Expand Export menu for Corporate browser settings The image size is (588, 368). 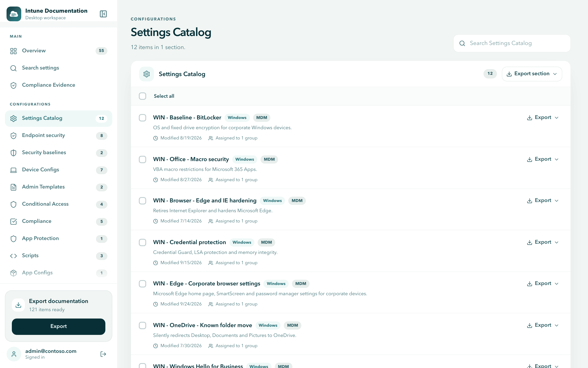[542, 284]
